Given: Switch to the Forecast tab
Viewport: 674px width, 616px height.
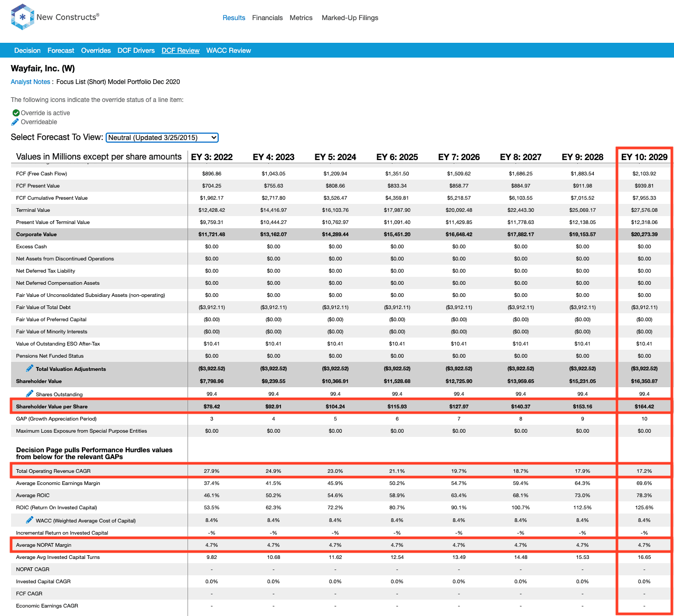Looking at the screenshot, I should coord(61,51).
